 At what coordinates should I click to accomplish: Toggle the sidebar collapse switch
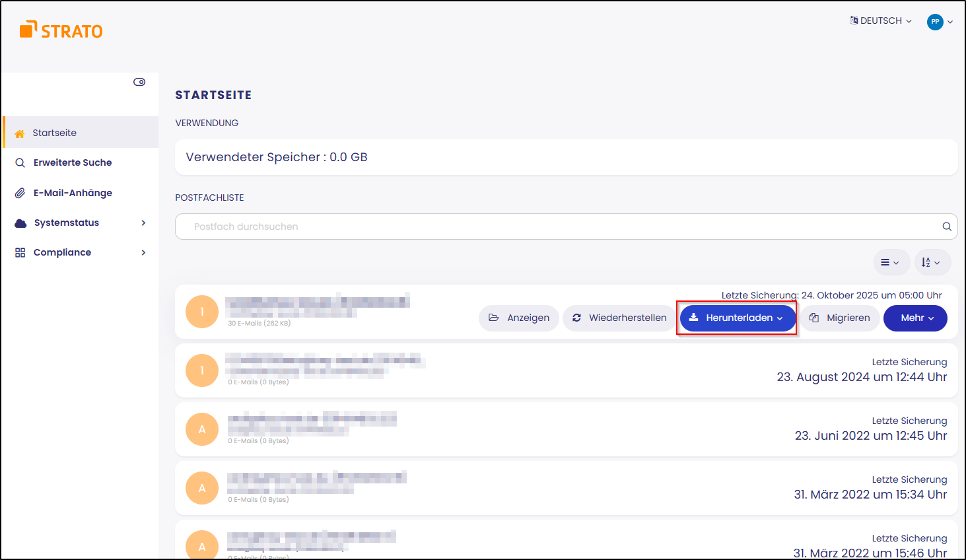pos(139,82)
